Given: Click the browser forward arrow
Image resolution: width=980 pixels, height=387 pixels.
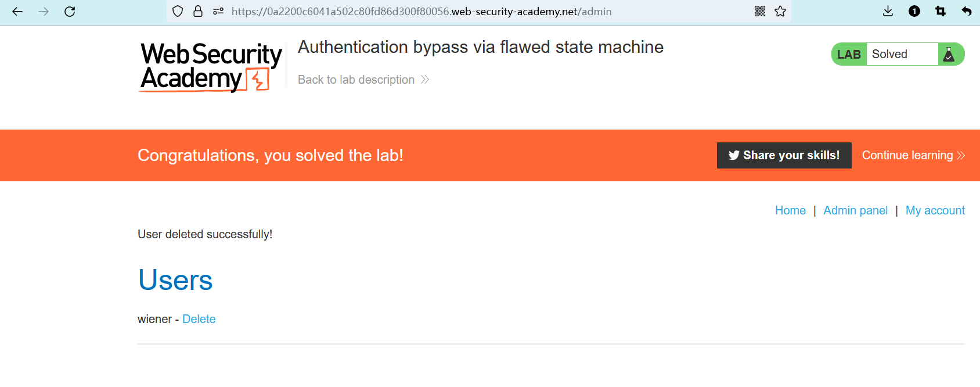Looking at the screenshot, I should click(44, 12).
